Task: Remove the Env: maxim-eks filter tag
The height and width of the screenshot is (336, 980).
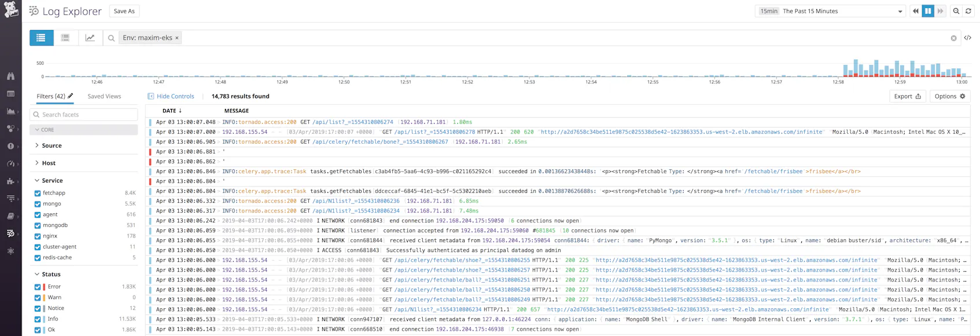Action: [177, 38]
